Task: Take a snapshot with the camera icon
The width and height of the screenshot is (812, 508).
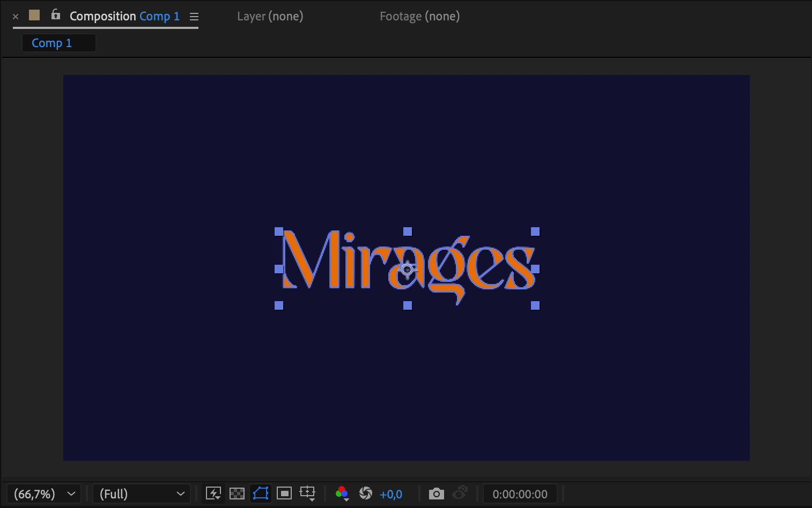Action: click(436, 494)
